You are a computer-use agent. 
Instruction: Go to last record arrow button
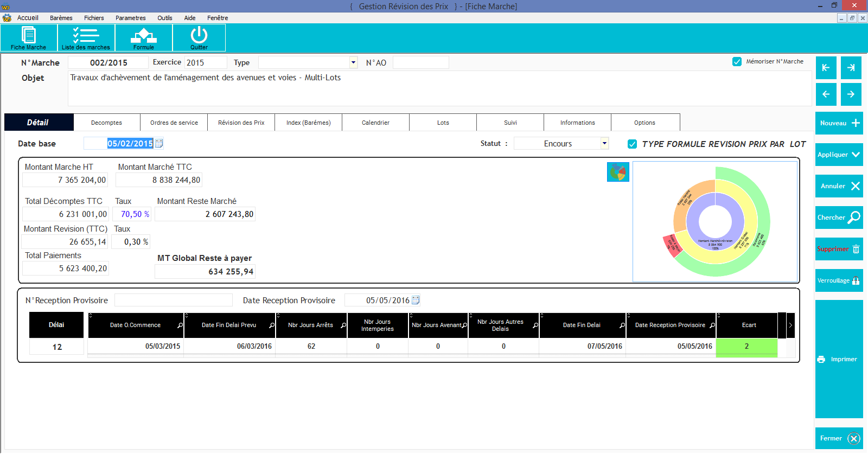[x=851, y=68]
